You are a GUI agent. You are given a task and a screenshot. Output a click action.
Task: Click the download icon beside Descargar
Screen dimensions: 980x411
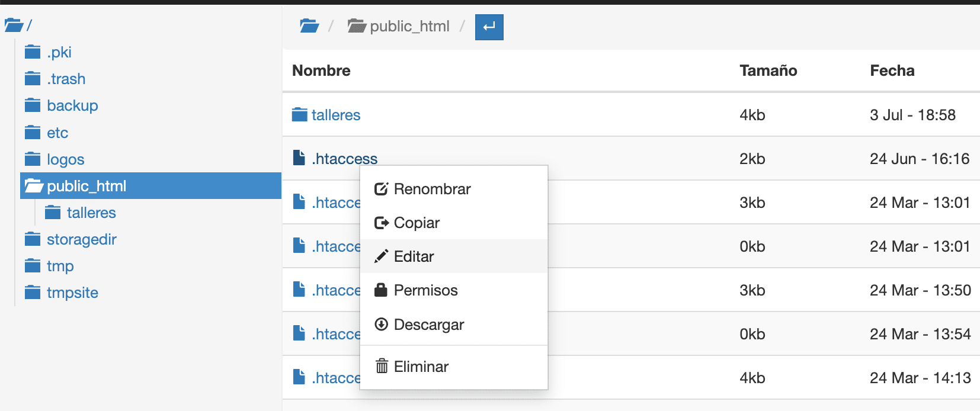pyautogui.click(x=382, y=324)
